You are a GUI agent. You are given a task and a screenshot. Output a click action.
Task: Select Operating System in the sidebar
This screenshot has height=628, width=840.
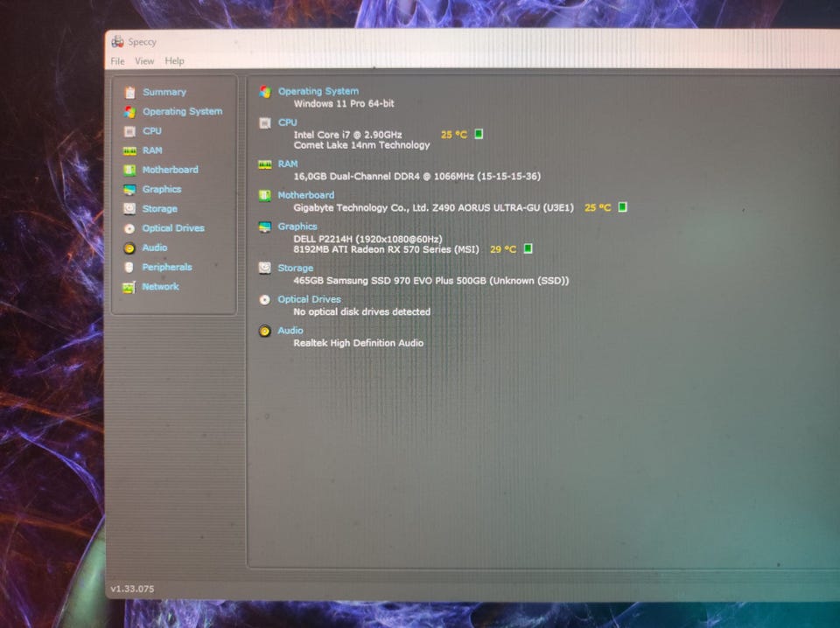182,112
